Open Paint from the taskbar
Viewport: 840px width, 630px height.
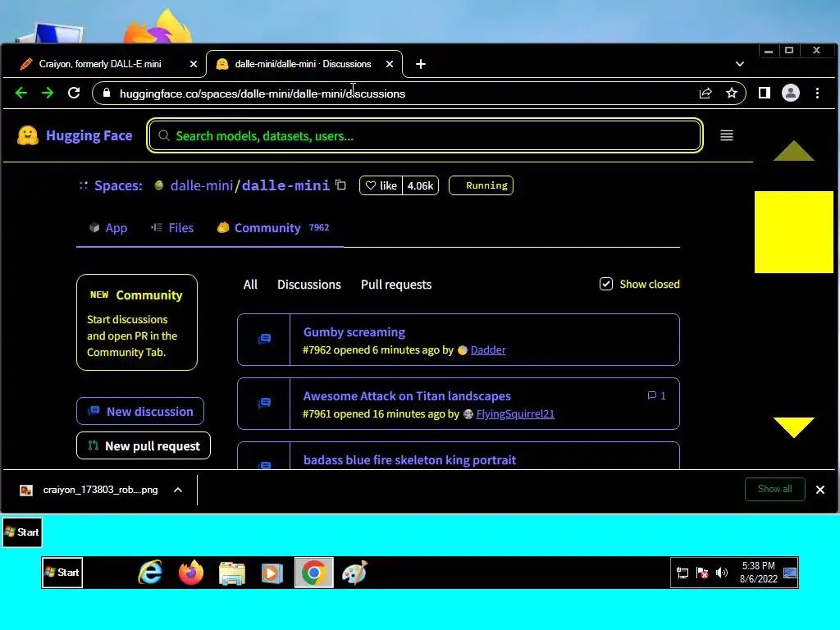pyautogui.click(x=354, y=573)
